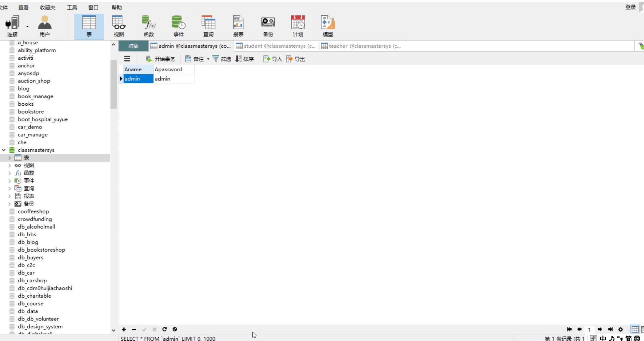This screenshot has width=644, height=341.
Task: Open the 报表 (Report) toolbar button
Action: [x=238, y=26]
